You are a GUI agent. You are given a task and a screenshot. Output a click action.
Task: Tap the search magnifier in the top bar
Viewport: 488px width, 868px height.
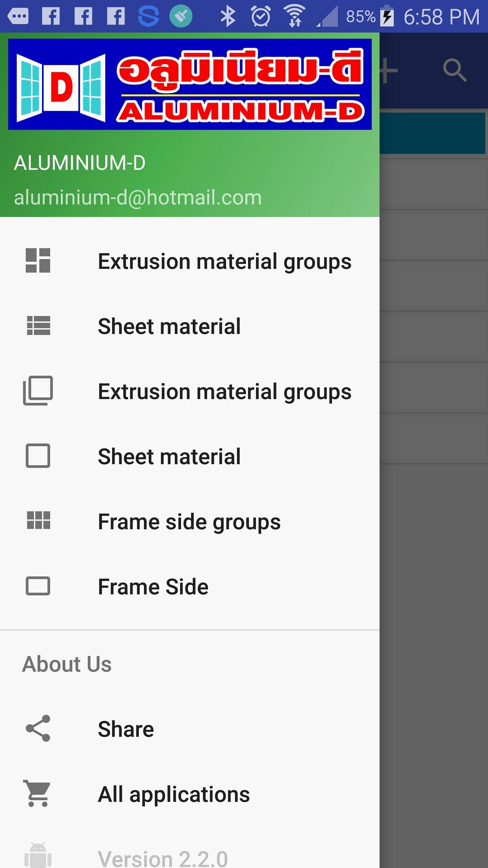coord(455,71)
